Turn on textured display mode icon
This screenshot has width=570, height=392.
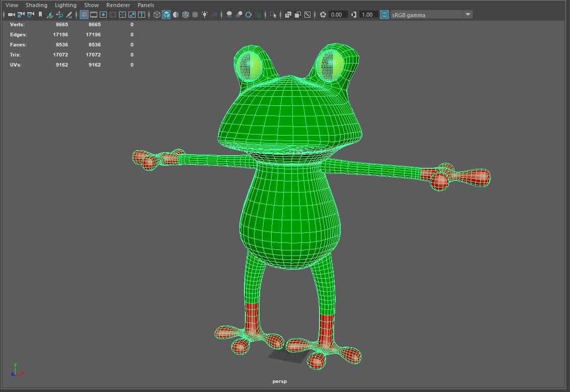click(196, 15)
